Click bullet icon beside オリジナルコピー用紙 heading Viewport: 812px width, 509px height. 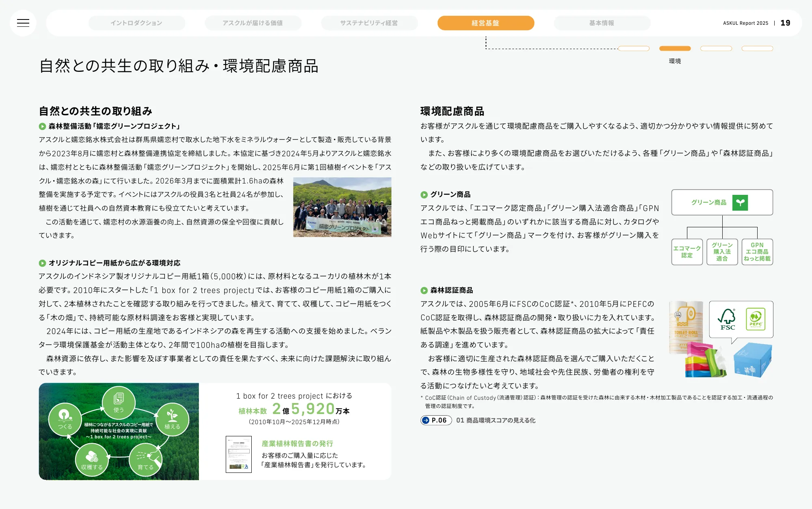42,263
